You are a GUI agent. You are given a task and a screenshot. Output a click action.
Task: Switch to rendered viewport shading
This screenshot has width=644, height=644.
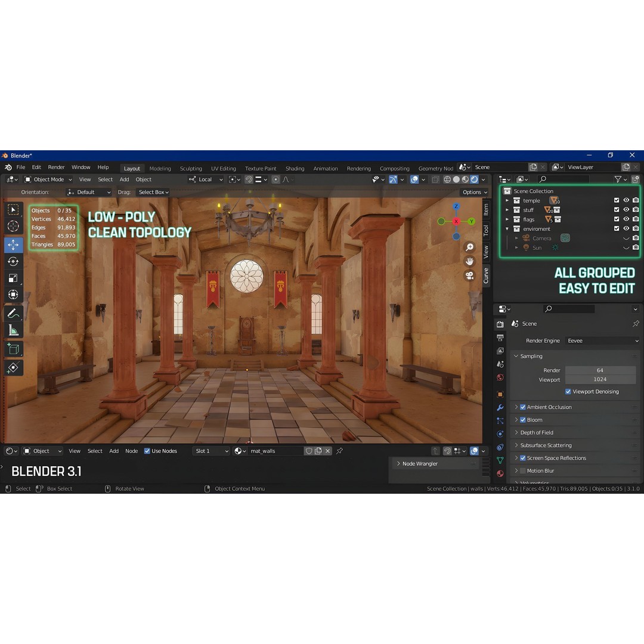475,179
